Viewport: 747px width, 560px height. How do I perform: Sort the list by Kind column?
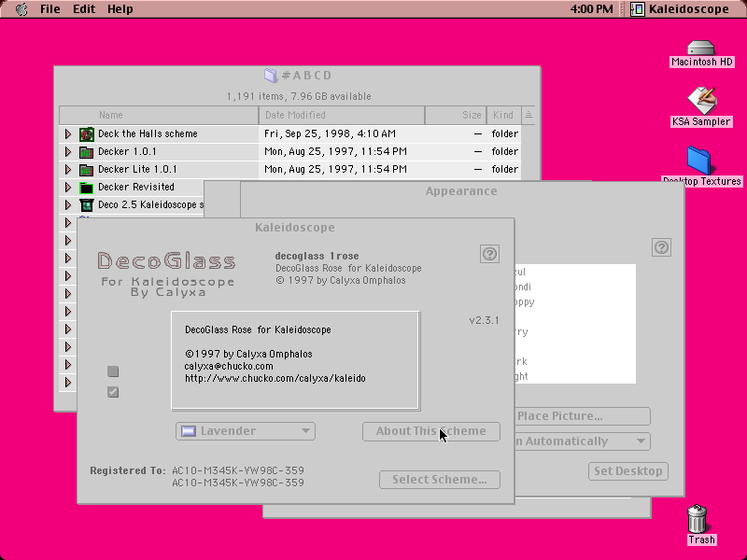[x=503, y=115]
